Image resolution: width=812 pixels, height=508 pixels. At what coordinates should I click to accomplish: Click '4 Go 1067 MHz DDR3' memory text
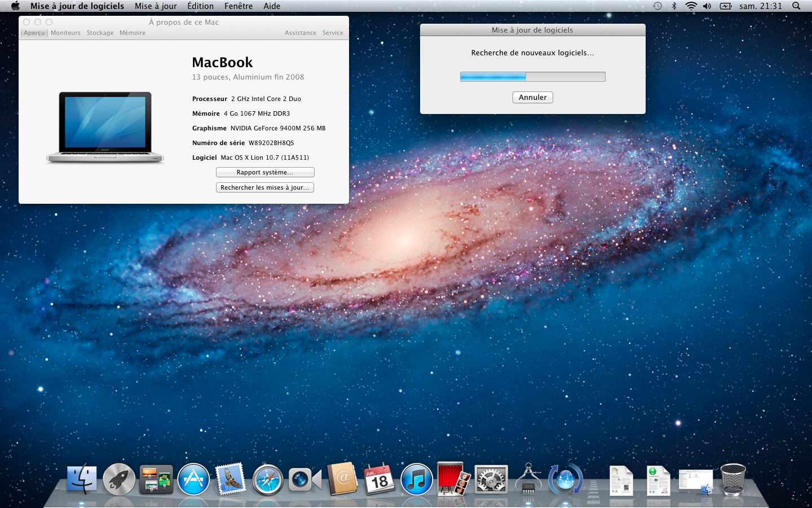point(257,113)
